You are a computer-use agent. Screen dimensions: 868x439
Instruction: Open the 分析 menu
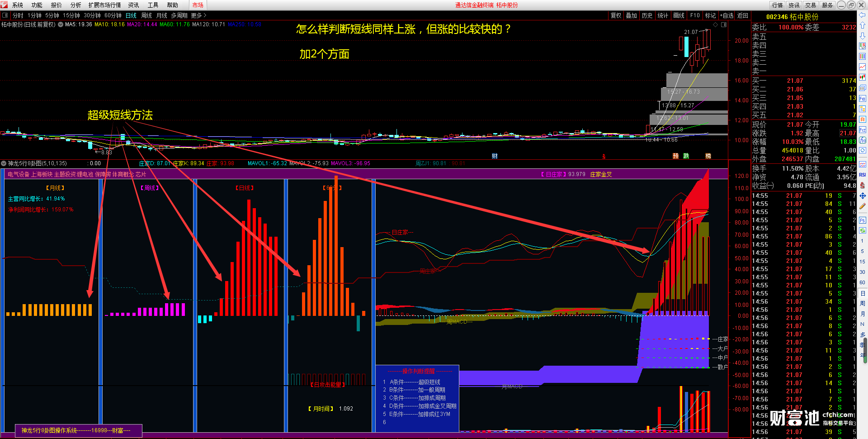pos(76,5)
